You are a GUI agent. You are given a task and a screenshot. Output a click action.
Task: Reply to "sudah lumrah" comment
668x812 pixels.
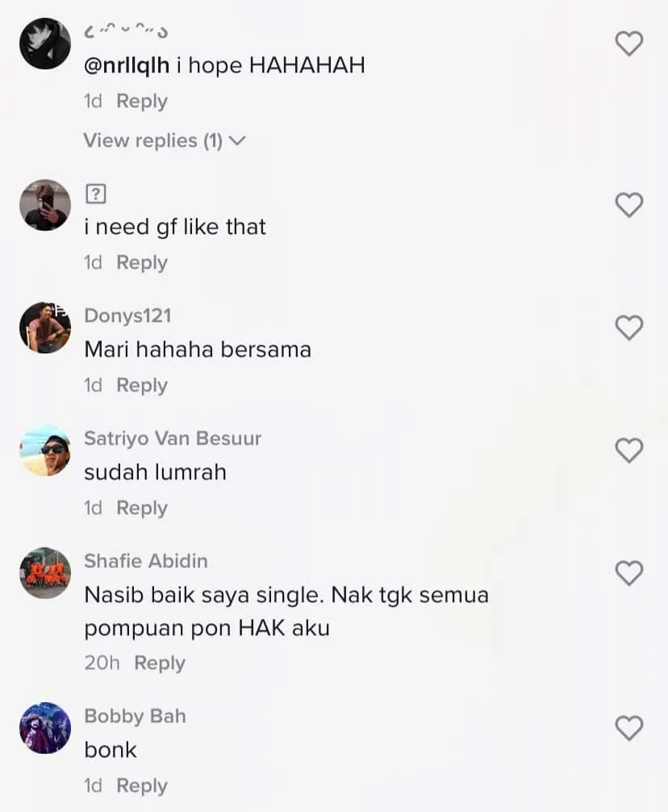[142, 508]
